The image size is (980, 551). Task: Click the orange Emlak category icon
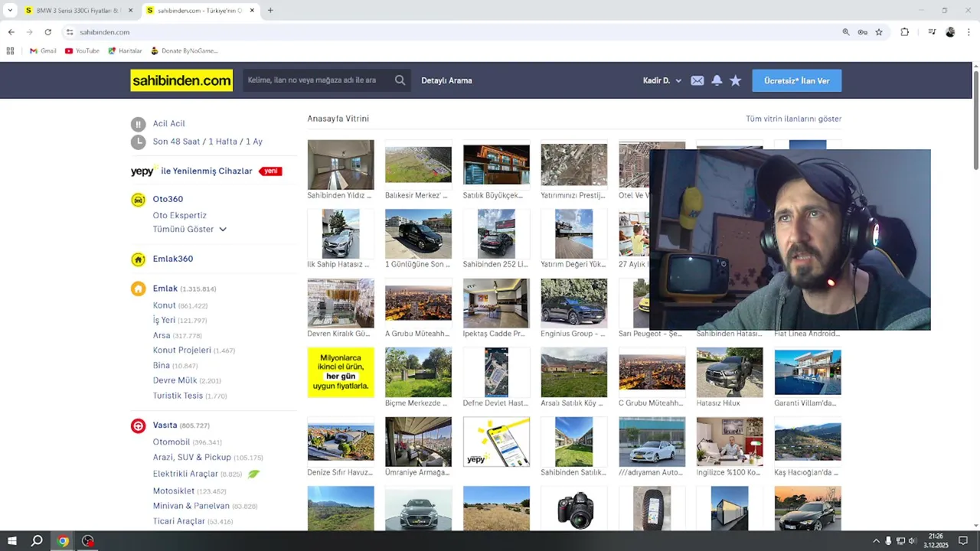tap(138, 289)
